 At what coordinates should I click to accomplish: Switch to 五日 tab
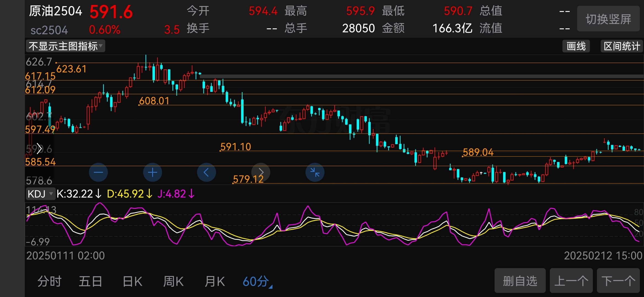point(91,282)
